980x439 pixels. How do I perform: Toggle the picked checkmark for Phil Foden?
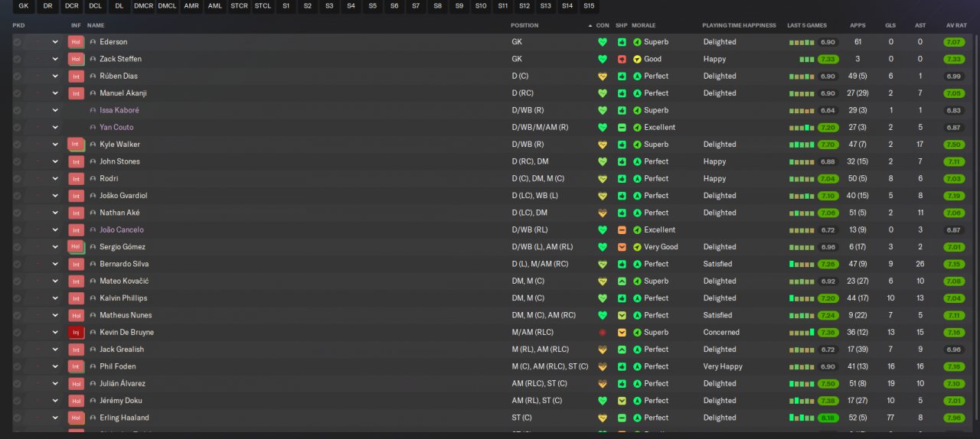click(17, 367)
